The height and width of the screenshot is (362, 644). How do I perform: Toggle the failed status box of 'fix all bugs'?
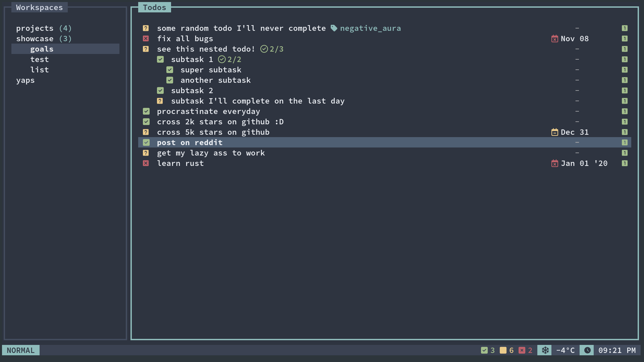[146, 39]
